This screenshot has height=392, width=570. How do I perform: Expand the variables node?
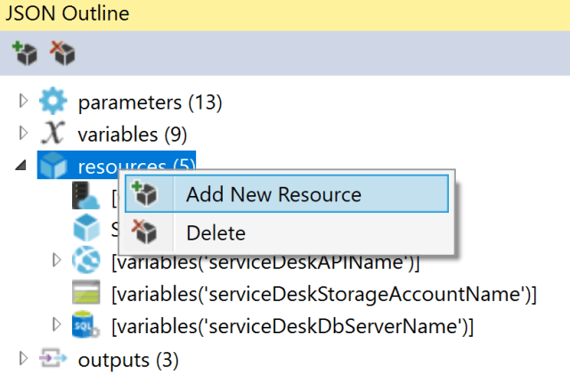(24, 134)
